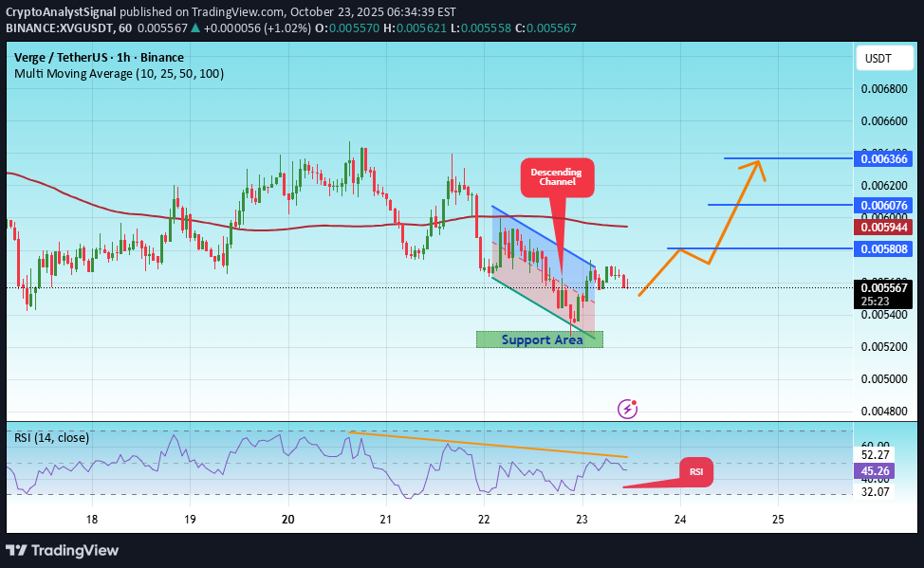Open the purple lightning-bolt events icon

(x=627, y=409)
